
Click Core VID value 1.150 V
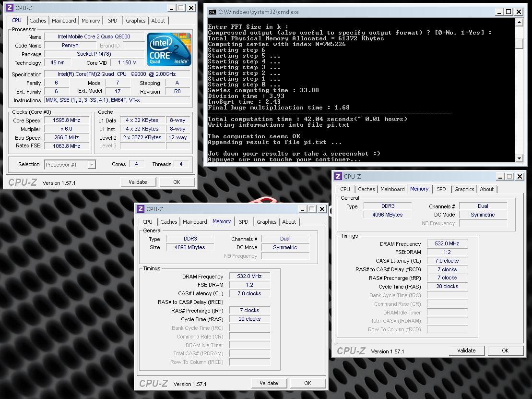127,62
